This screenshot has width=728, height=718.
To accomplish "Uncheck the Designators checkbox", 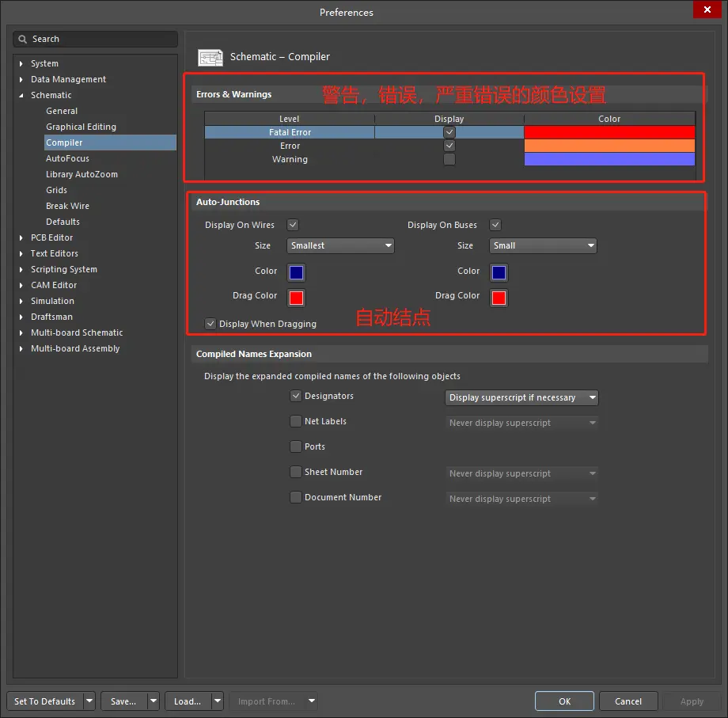I will tap(296, 396).
